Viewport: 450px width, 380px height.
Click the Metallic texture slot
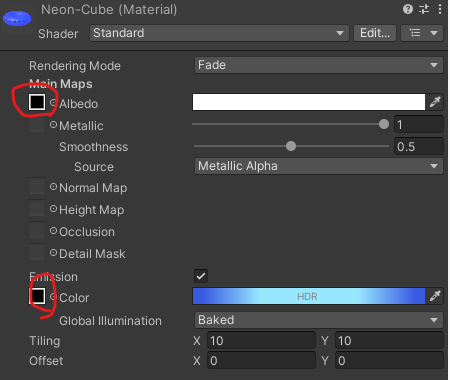37,124
